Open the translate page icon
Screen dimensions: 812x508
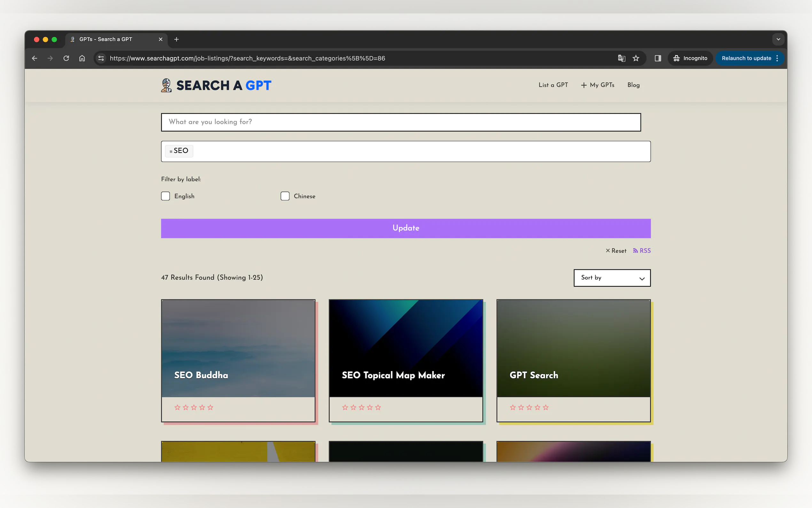(622, 58)
